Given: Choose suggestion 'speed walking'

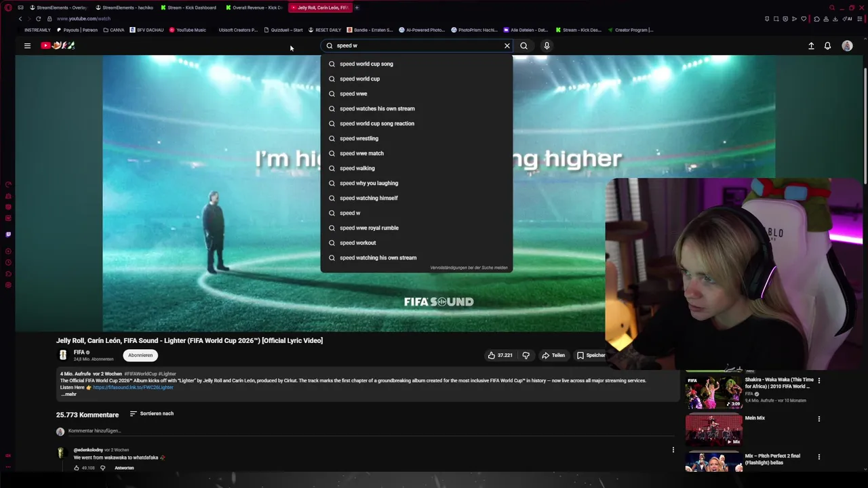Looking at the screenshot, I should pos(416,168).
